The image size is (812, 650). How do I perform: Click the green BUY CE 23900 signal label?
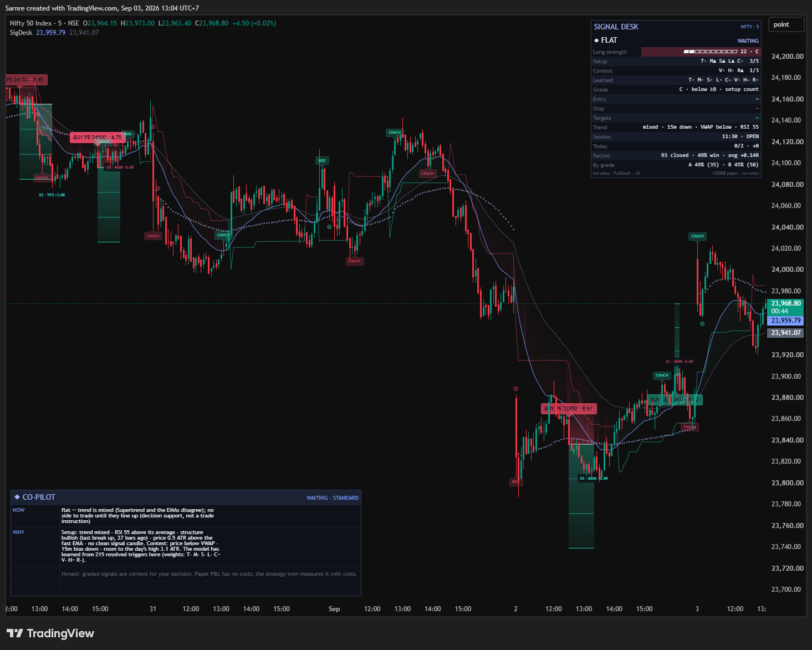point(675,399)
